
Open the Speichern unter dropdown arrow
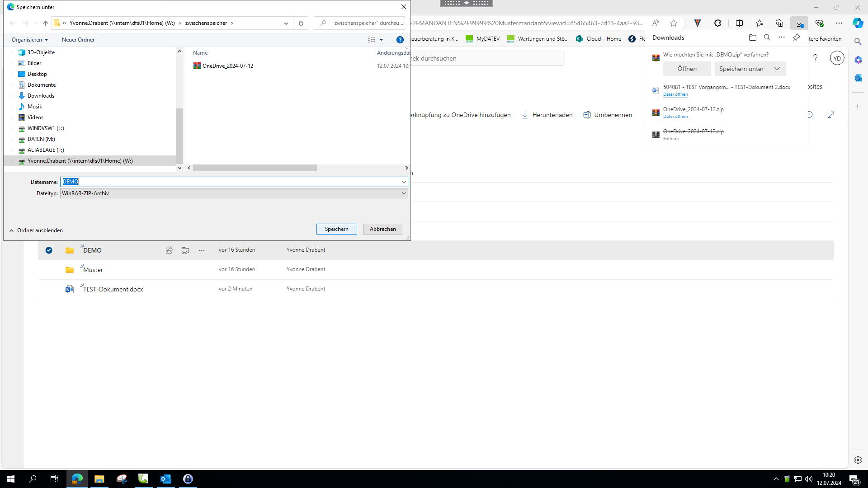tap(777, 69)
